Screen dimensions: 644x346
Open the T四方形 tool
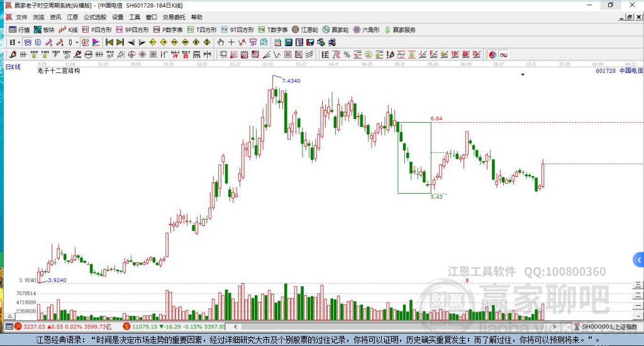(x=202, y=30)
